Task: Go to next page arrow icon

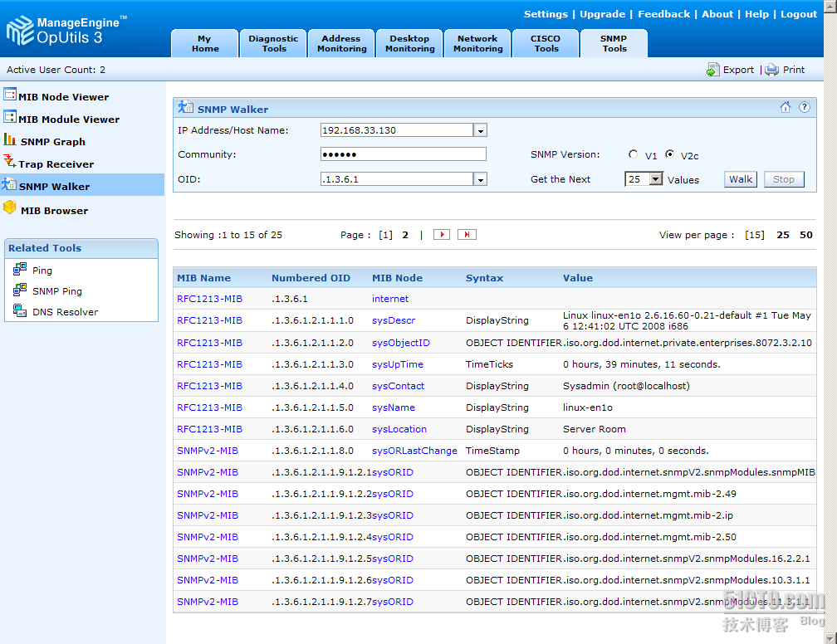Action: click(442, 235)
